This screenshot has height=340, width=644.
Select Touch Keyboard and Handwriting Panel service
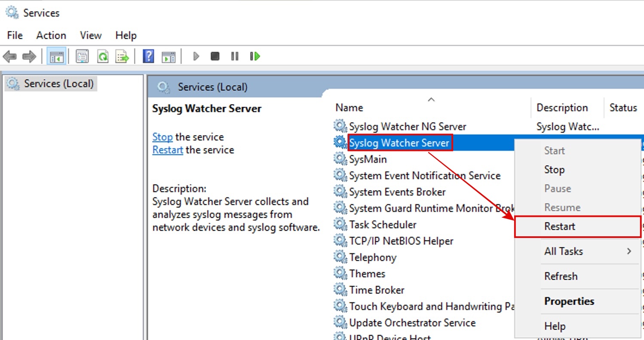tap(432, 306)
